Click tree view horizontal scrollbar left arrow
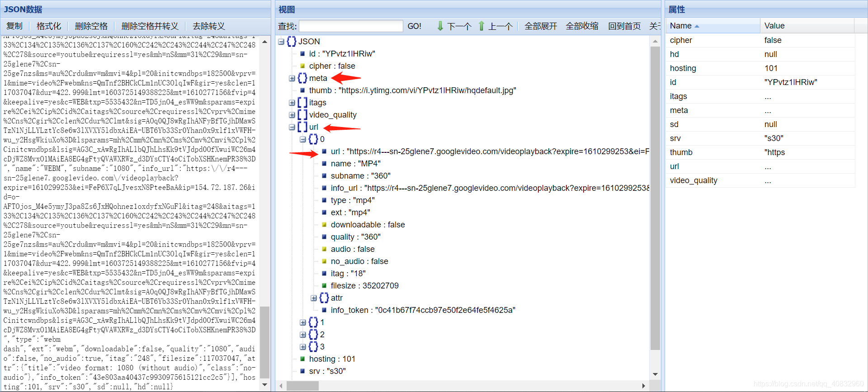868x392 pixels. pyautogui.click(x=281, y=386)
